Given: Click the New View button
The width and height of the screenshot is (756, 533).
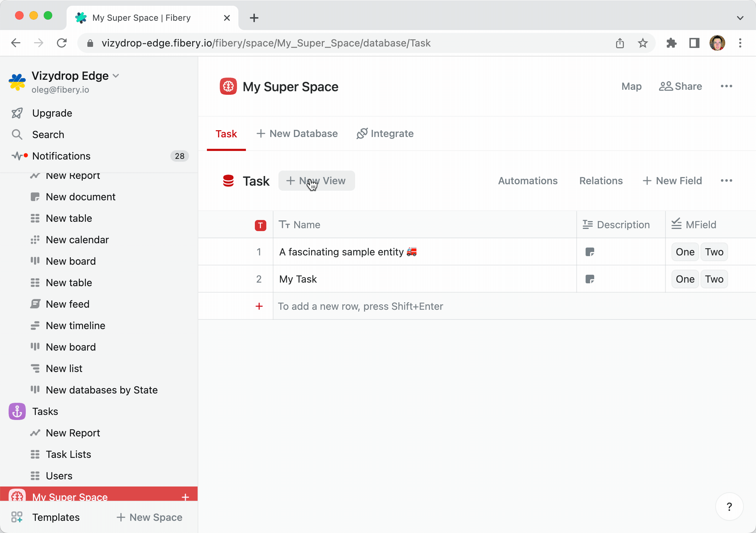Looking at the screenshot, I should click(316, 181).
